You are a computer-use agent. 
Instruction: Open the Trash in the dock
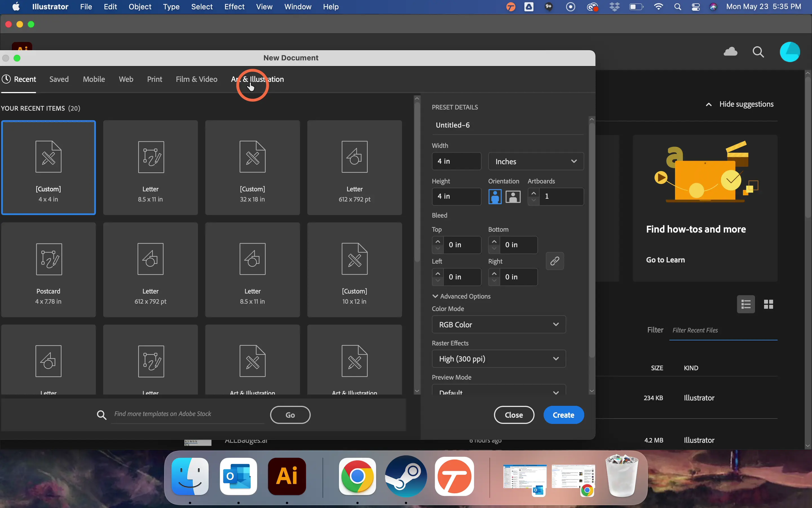622,476
